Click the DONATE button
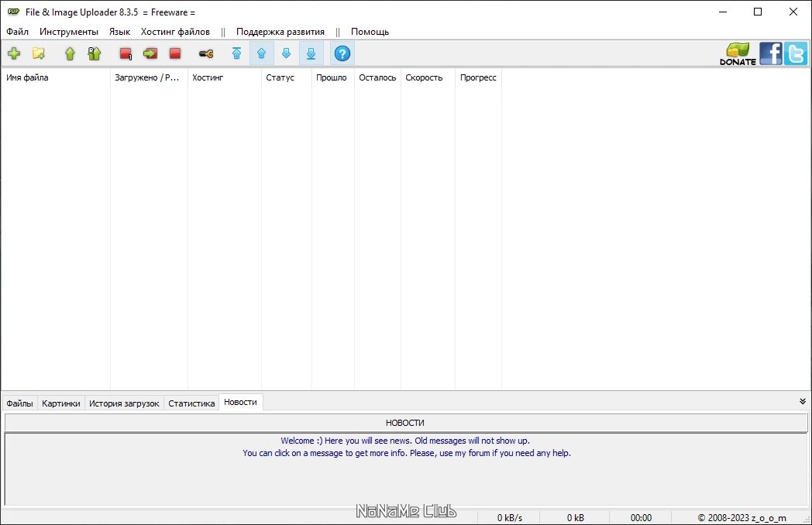 738,53
